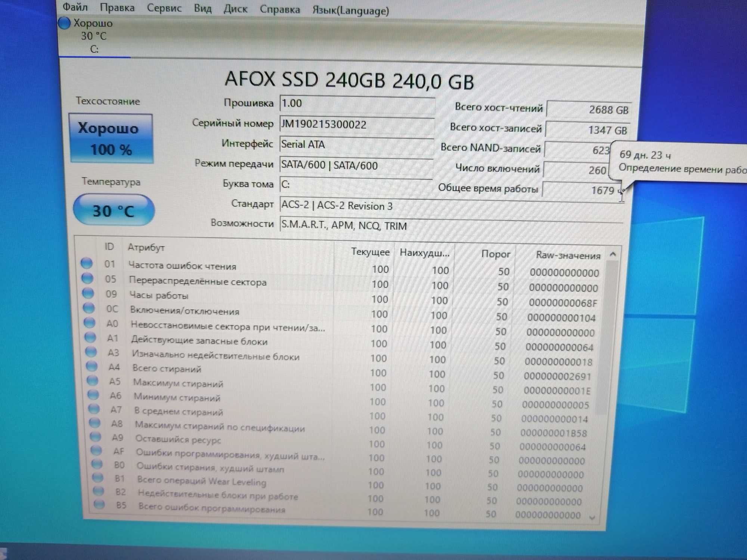The image size is (747, 560).
Task: Click the status icon of row B5
Action: 99,504
